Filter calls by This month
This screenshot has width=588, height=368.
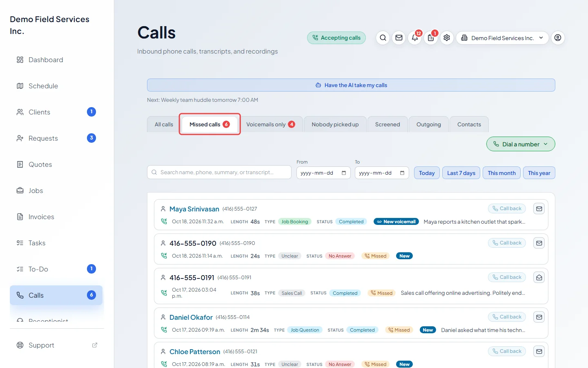(x=502, y=173)
